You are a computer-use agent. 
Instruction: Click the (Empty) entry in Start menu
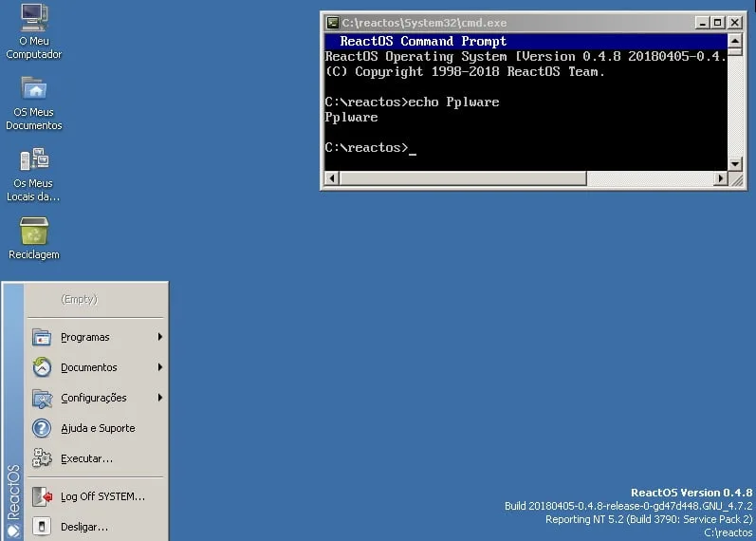[x=96, y=299]
